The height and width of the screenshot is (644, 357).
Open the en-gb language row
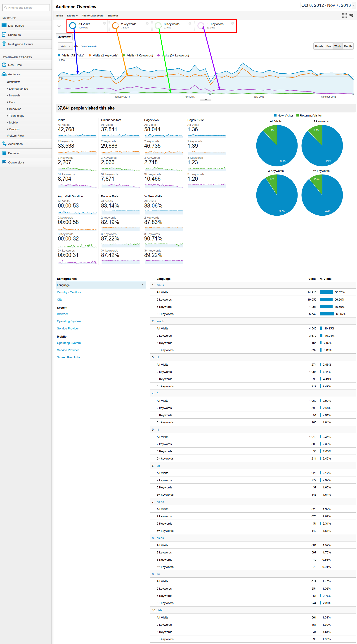point(160,321)
